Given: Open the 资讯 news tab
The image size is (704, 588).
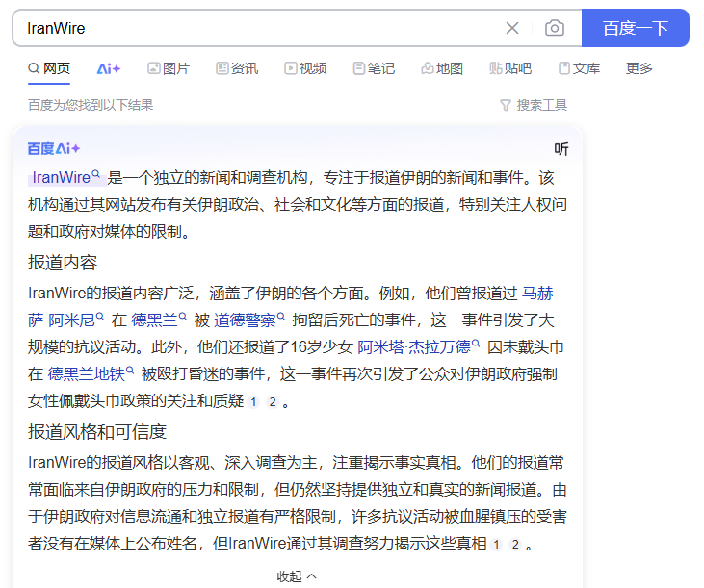Looking at the screenshot, I should pos(237,68).
